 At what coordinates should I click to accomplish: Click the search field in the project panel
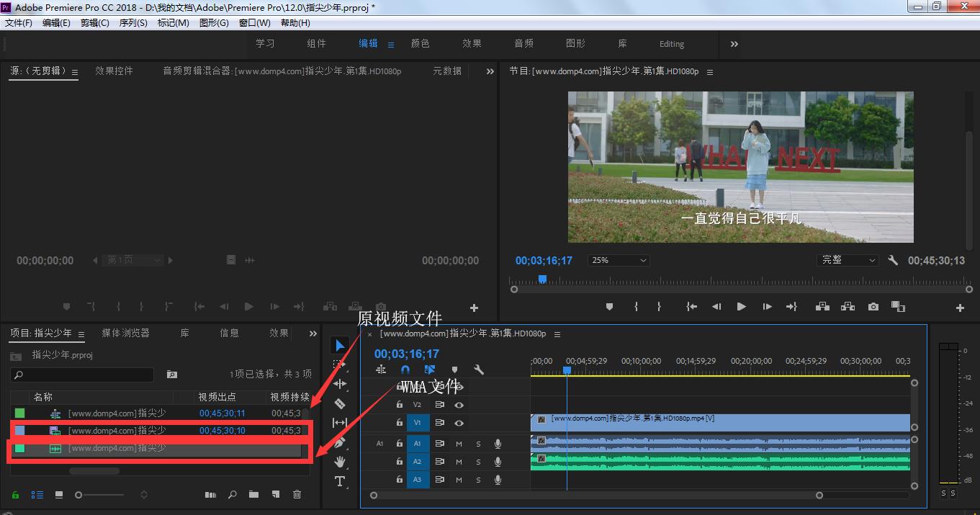tap(81, 375)
